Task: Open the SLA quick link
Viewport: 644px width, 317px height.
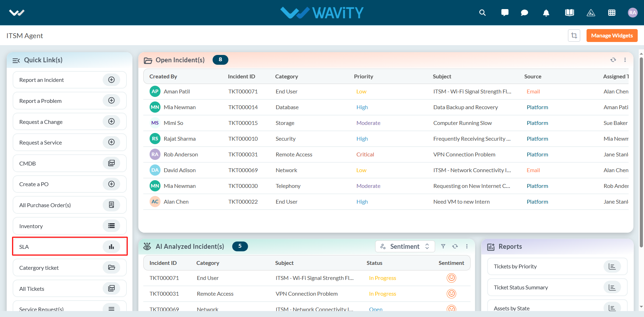Action: pos(70,247)
